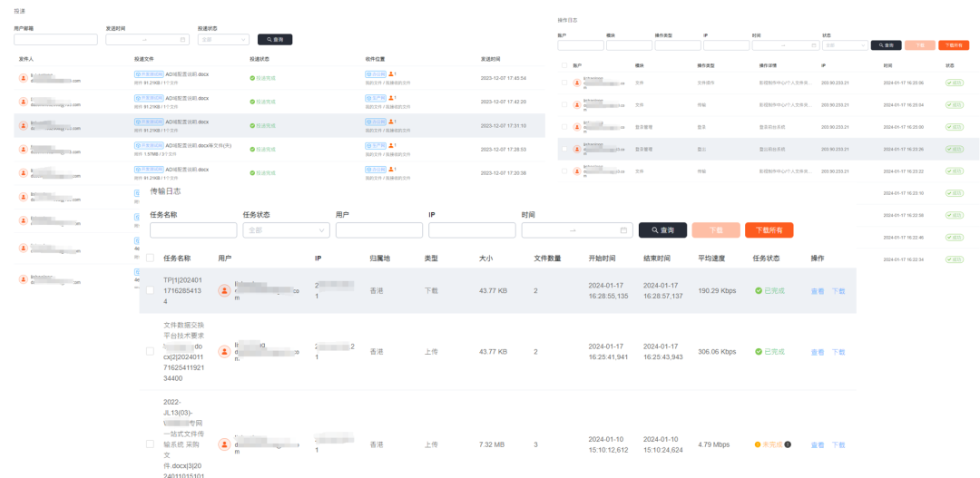Viewport: 980px width, 478px height.
Task: Click the 办公网 tag in first 投递 row
Action: 375,73
